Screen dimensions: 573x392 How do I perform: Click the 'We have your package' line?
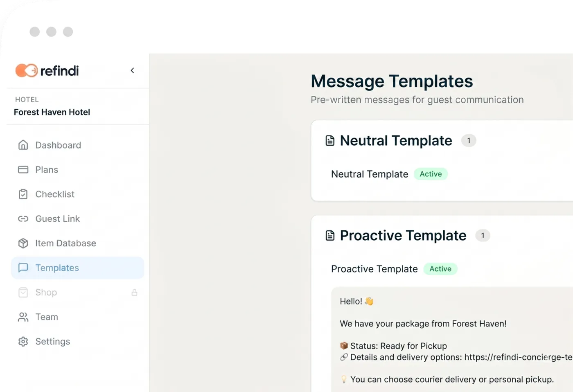tap(423, 324)
